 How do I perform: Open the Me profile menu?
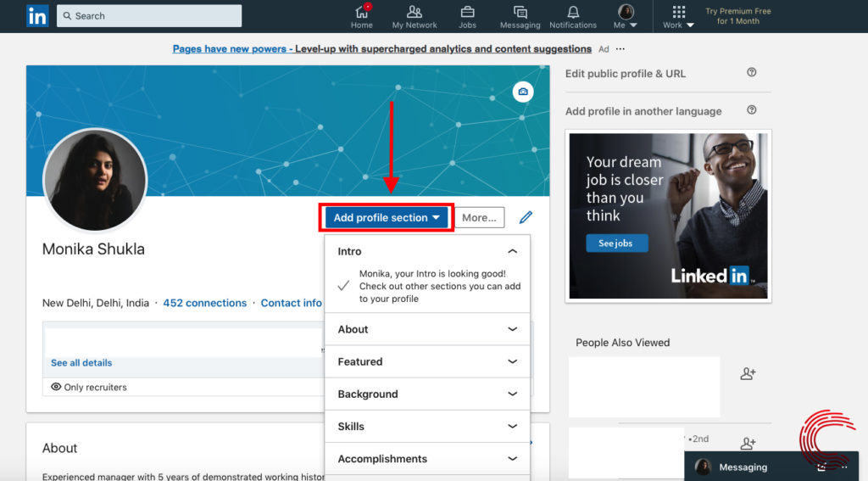pyautogui.click(x=626, y=17)
